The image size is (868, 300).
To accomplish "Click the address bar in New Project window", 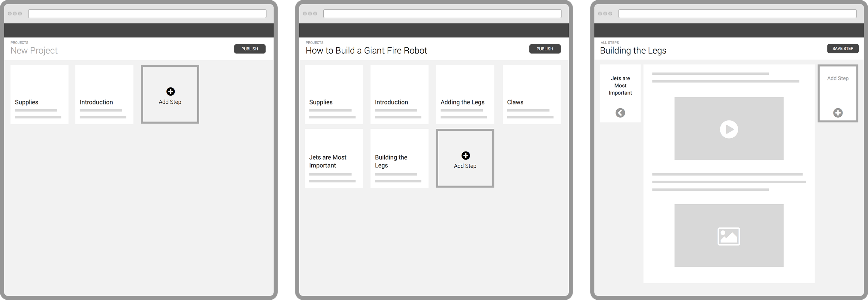I will coord(147,14).
